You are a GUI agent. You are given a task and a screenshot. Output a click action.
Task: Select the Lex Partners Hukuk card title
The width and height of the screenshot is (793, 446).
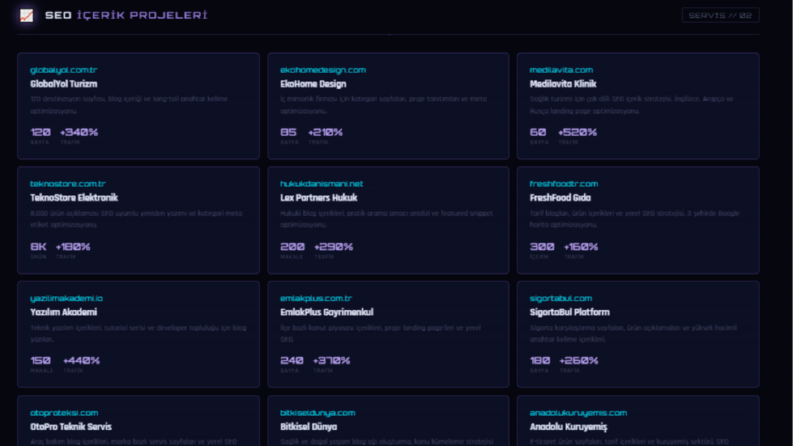(x=319, y=198)
